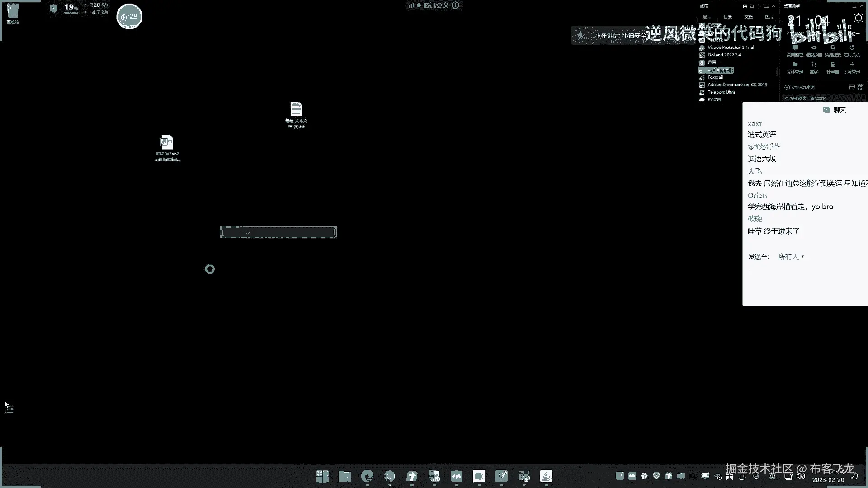Click the Windows Start button

point(322,476)
